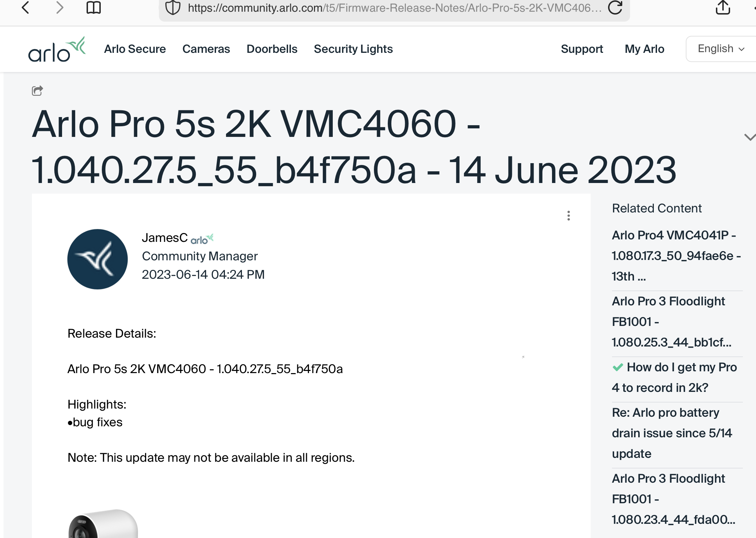This screenshot has width=756, height=538.
Task: Click the 'Highlights:' text
Action: (x=97, y=404)
